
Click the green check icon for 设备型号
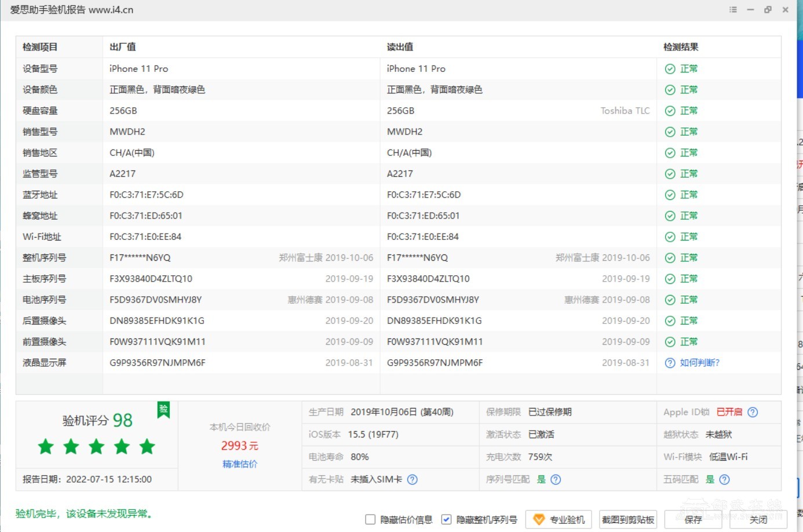[670, 69]
